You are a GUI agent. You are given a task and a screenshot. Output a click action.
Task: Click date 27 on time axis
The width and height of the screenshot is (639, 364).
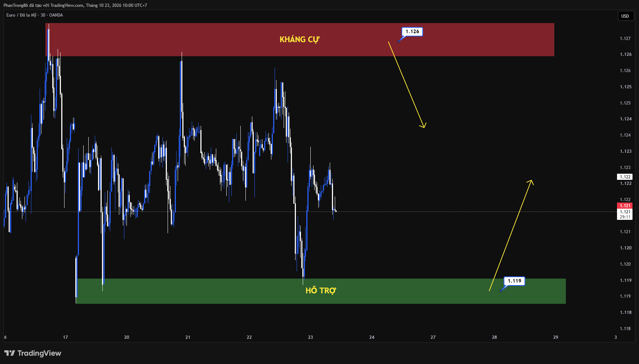[x=433, y=337]
